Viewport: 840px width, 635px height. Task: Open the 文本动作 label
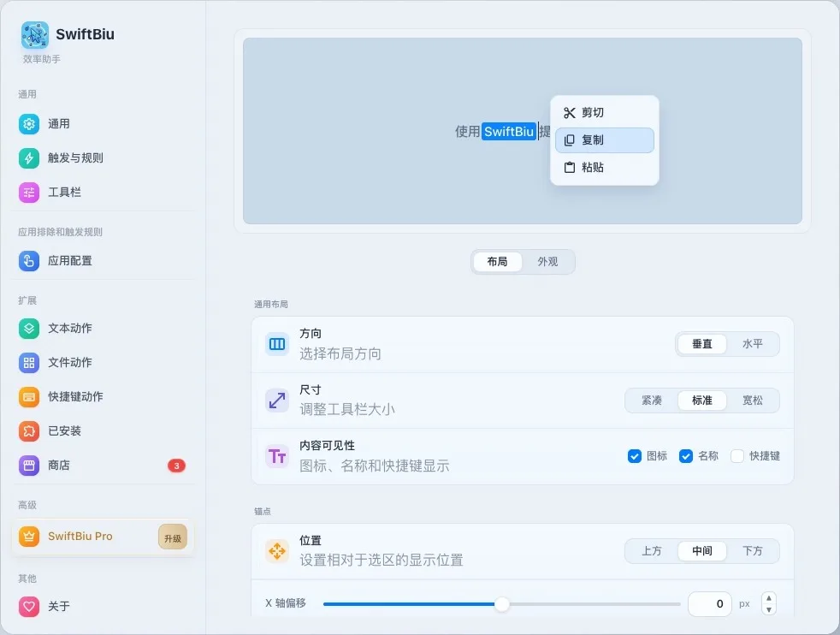70,328
